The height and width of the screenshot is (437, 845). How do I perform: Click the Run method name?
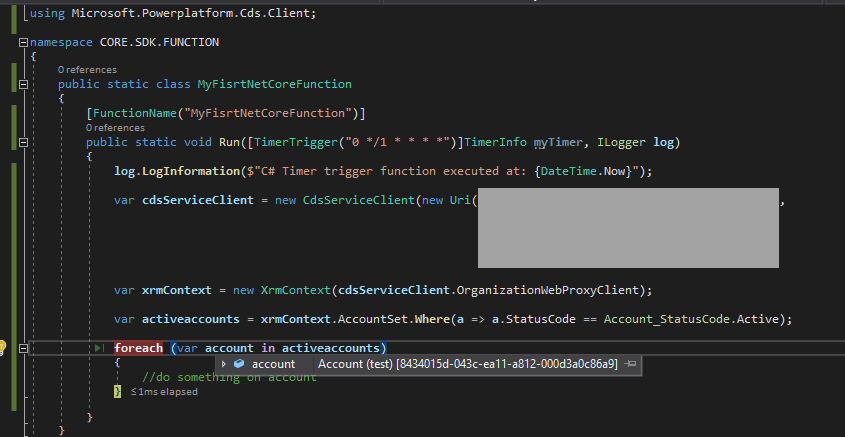point(229,142)
